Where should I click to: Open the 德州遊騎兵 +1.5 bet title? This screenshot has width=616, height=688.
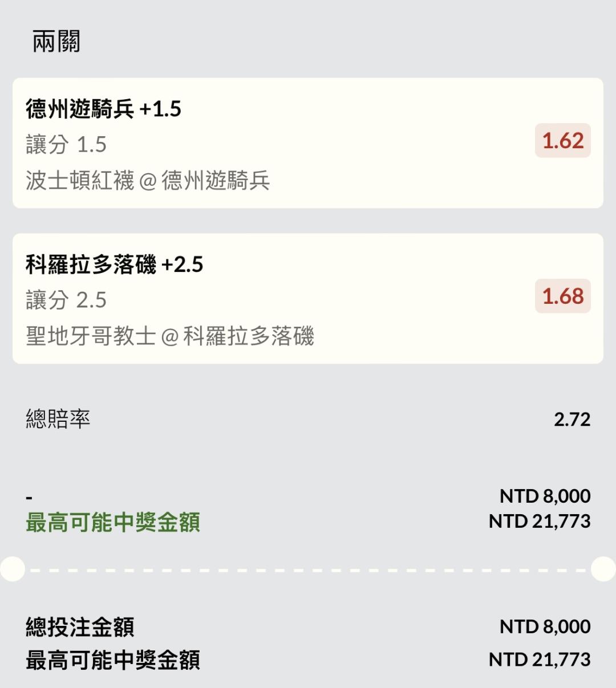point(103,109)
